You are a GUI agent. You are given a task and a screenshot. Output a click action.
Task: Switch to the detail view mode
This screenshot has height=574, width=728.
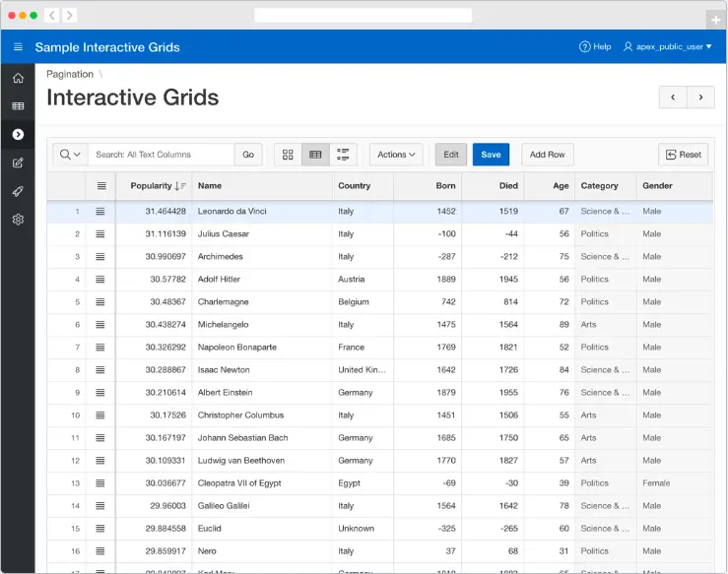point(343,155)
